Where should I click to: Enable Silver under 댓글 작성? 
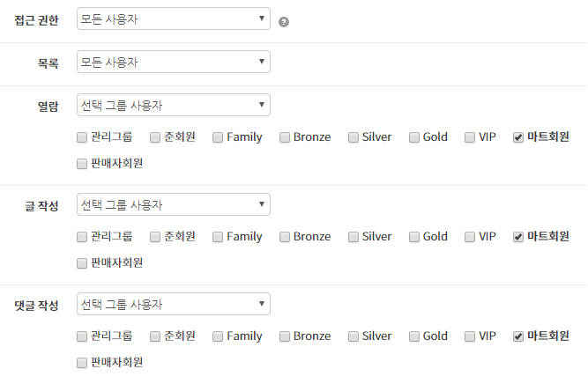pos(354,336)
